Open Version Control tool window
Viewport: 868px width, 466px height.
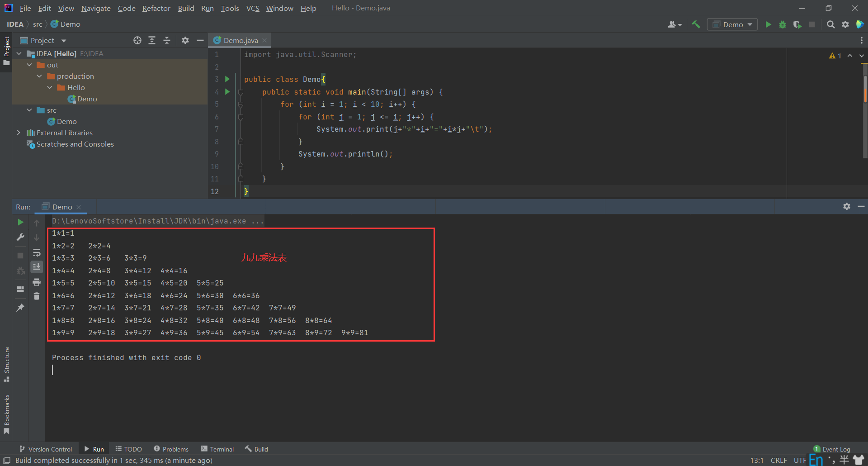pos(46,449)
